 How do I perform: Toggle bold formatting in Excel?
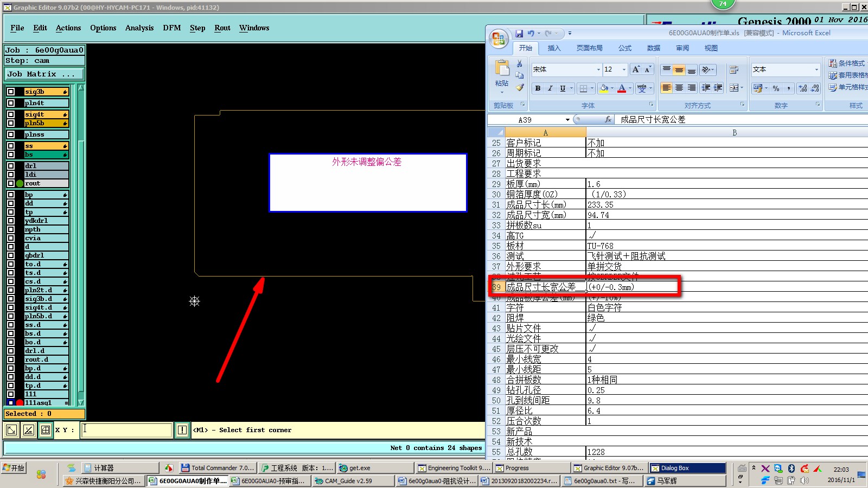tap(538, 88)
